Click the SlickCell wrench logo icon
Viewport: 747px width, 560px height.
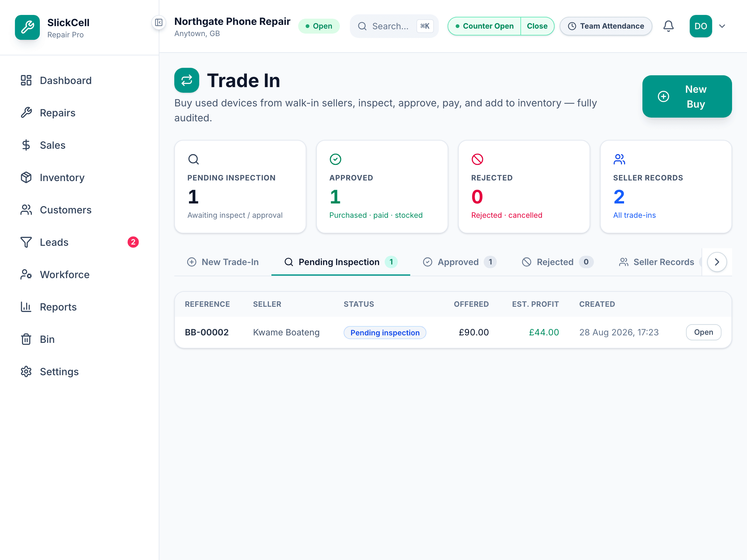tap(27, 27)
